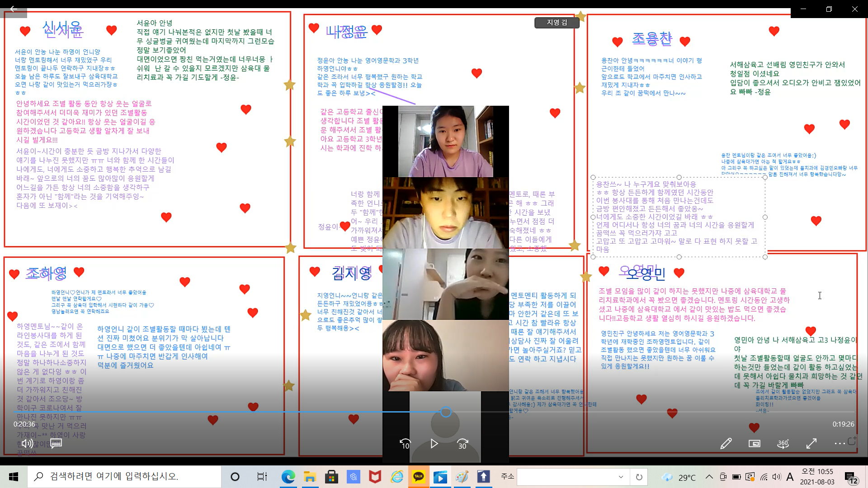Open Cortana circle in taskbar
Viewport: 868px width, 488px height.
point(235,477)
